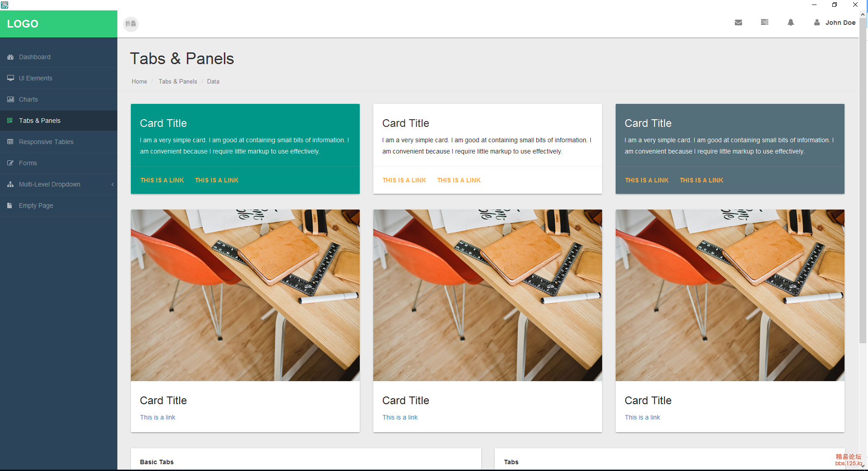Click the white card's Card Title heading
The height and width of the screenshot is (471, 868).
pos(406,123)
